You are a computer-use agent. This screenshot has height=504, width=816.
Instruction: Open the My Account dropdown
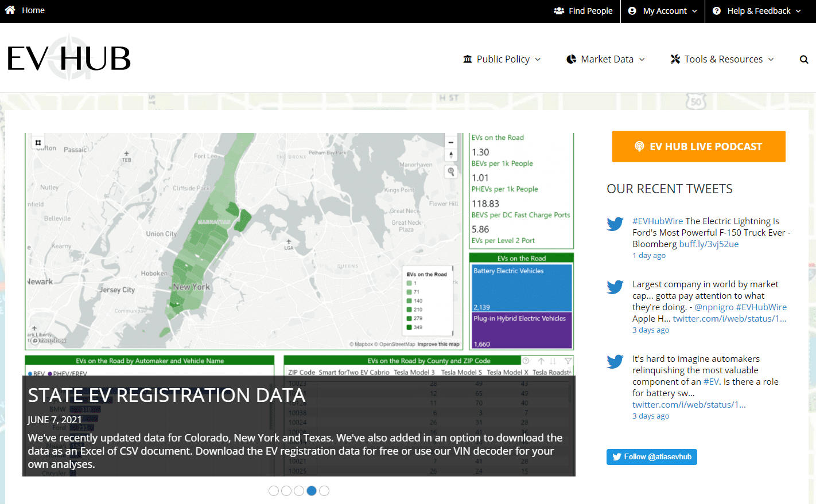point(663,11)
